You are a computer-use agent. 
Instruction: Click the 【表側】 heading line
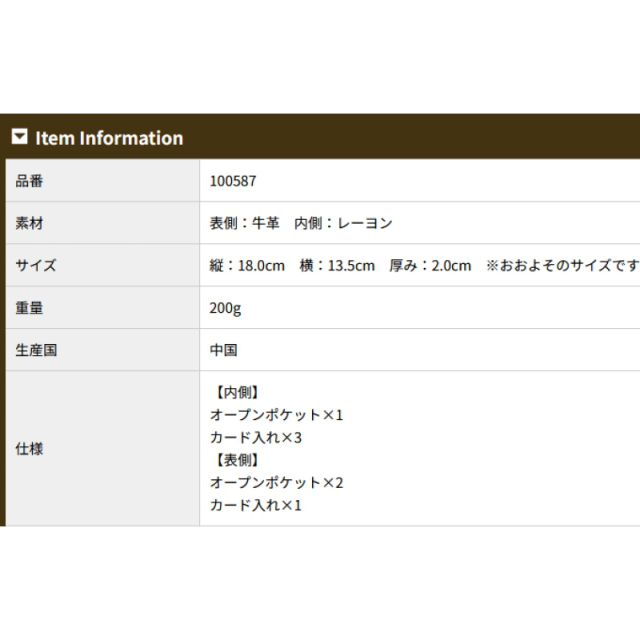(238, 460)
